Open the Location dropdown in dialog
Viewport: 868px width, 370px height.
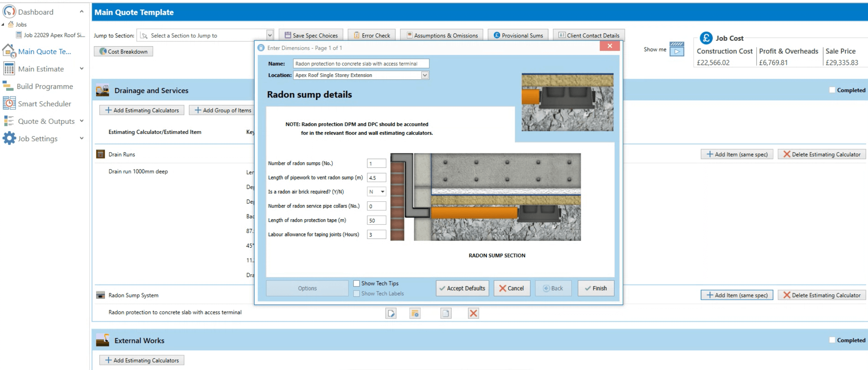point(424,75)
